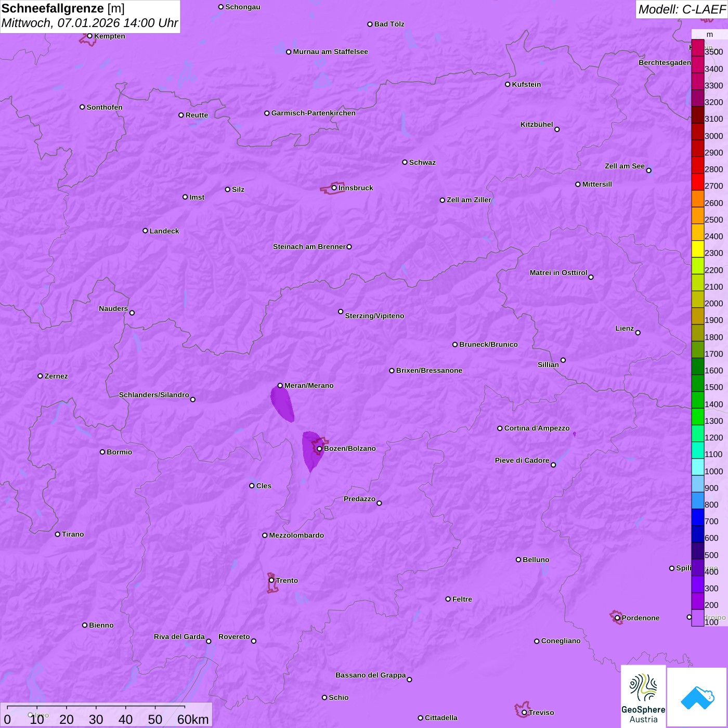Viewport: 728px width, 728px height.
Task: Click the Sonthofen label
Action: click(105, 107)
